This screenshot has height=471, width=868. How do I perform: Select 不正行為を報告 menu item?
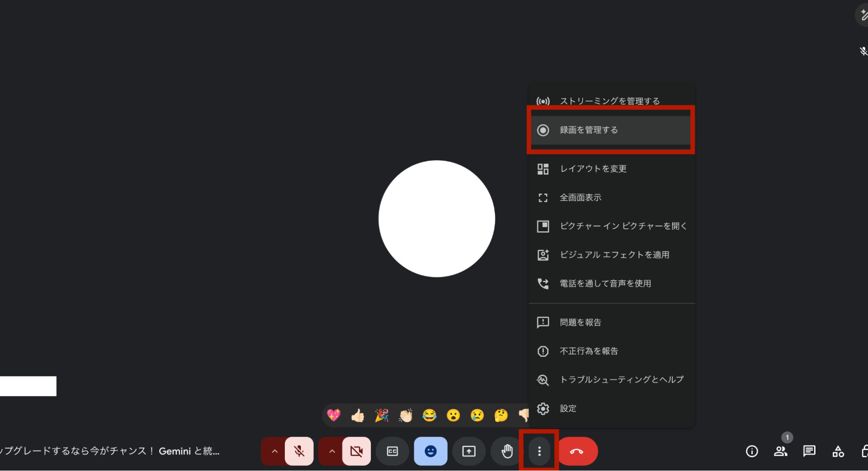(x=611, y=351)
